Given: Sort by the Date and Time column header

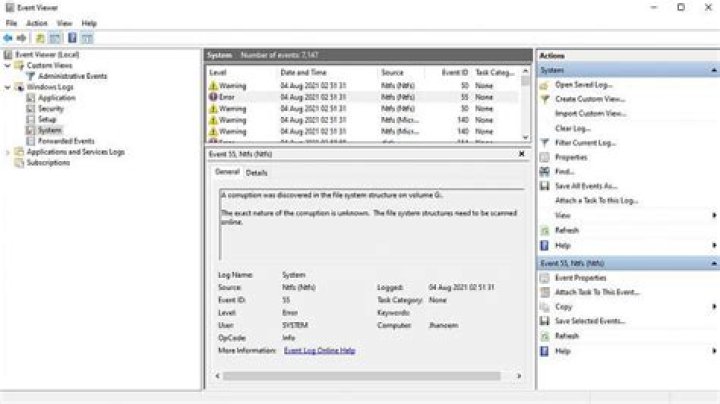Looking at the screenshot, I should click(x=329, y=73).
